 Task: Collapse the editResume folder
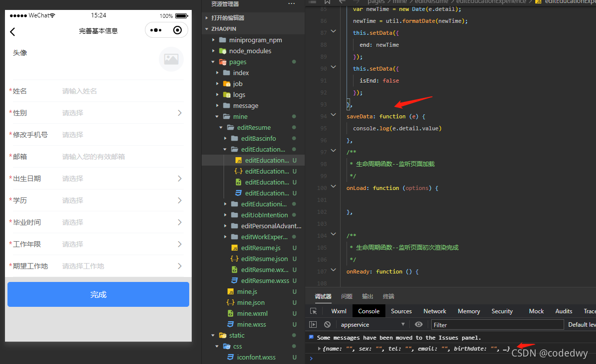pyautogui.click(x=253, y=127)
